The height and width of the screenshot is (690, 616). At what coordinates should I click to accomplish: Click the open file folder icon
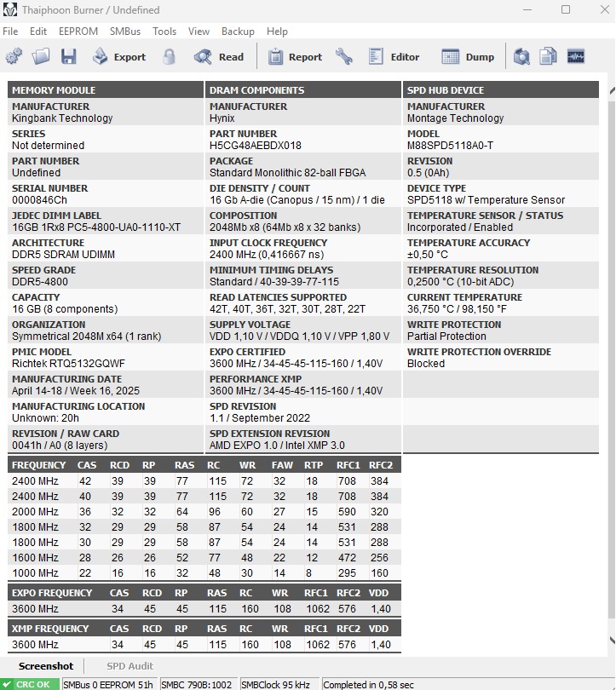(x=41, y=57)
